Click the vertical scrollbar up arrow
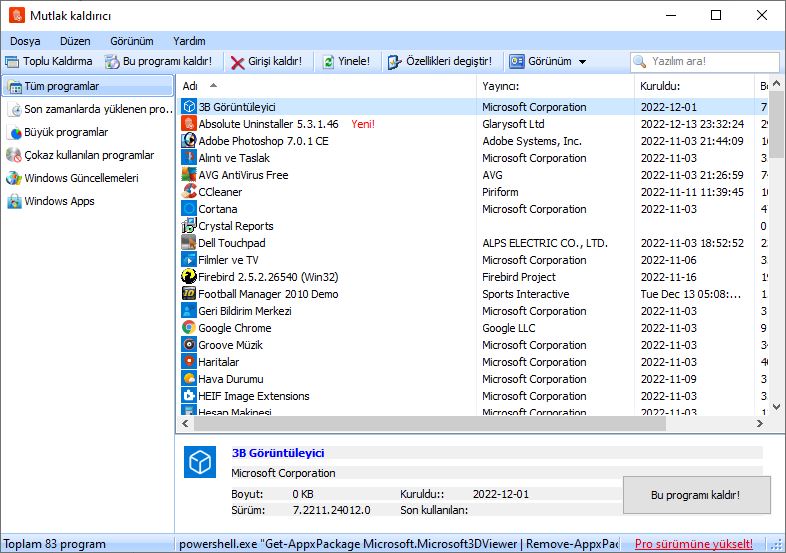Screen dimensions: 786x553 [x=776, y=83]
